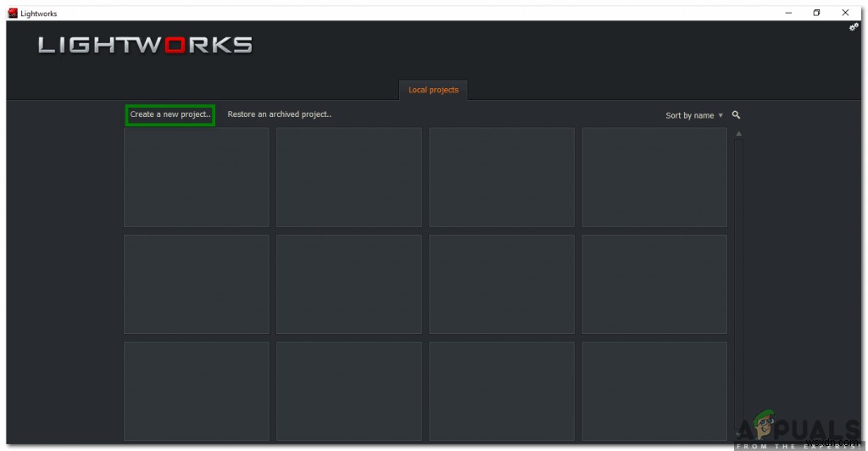Open the settings gears icon at top right
Viewport: 868px width, 451px height.
pyautogui.click(x=854, y=27)
